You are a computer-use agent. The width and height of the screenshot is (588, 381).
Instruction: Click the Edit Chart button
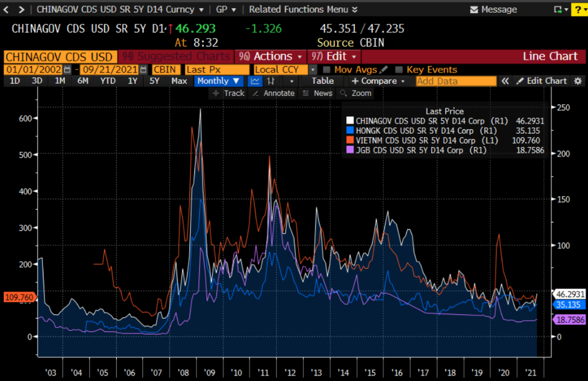(541, 81)
